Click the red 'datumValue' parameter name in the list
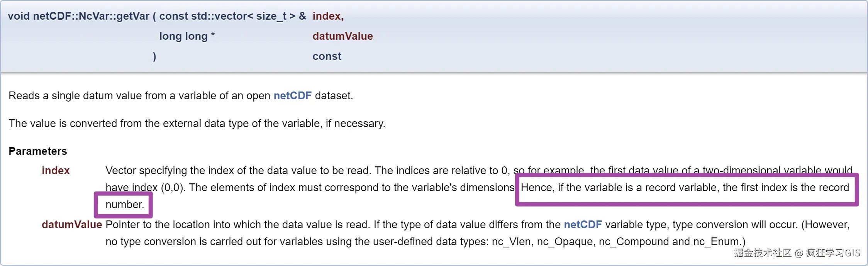This screenshot has height=266, width=868. [72, 225]
